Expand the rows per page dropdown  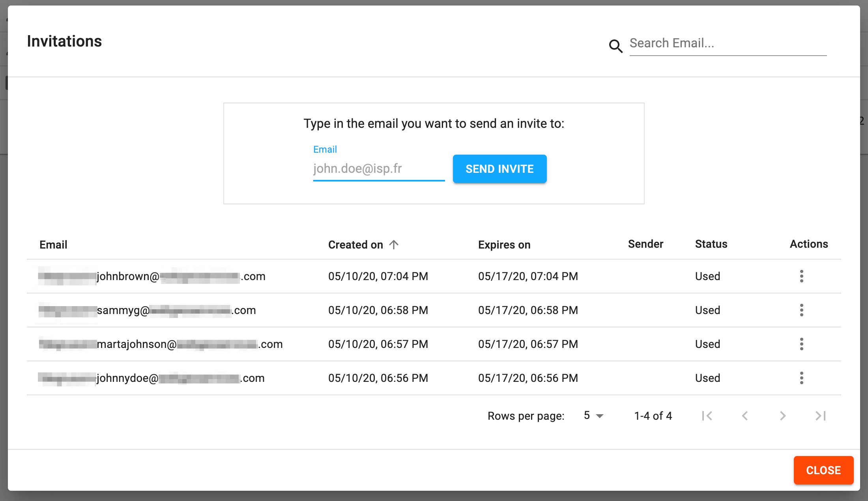[594, 416]
